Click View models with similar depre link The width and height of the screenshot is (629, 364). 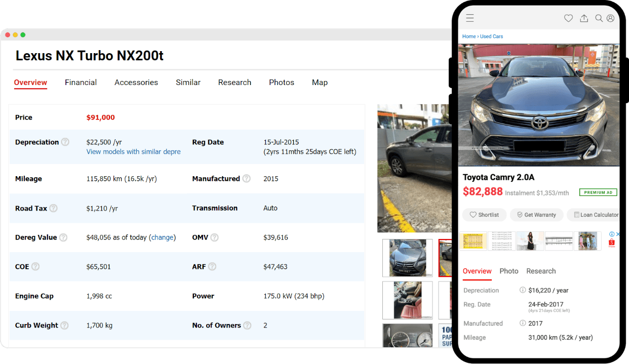coord(133,152)
